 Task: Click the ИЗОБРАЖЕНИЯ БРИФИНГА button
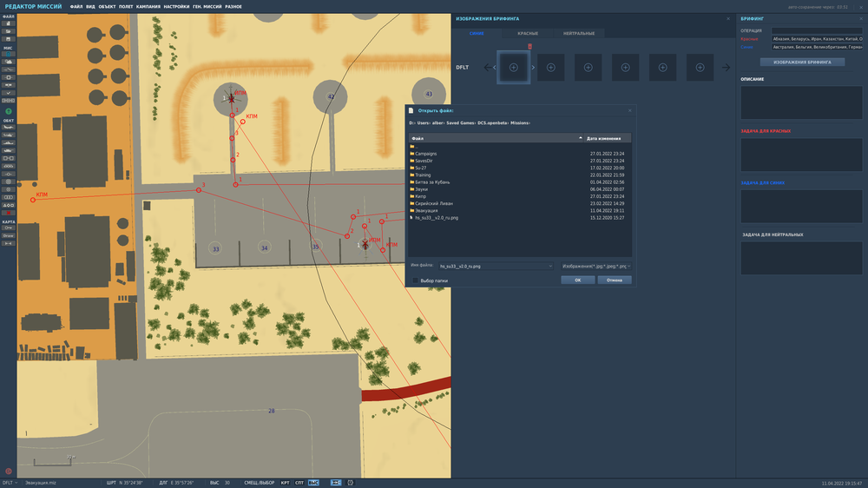point(802,62)
